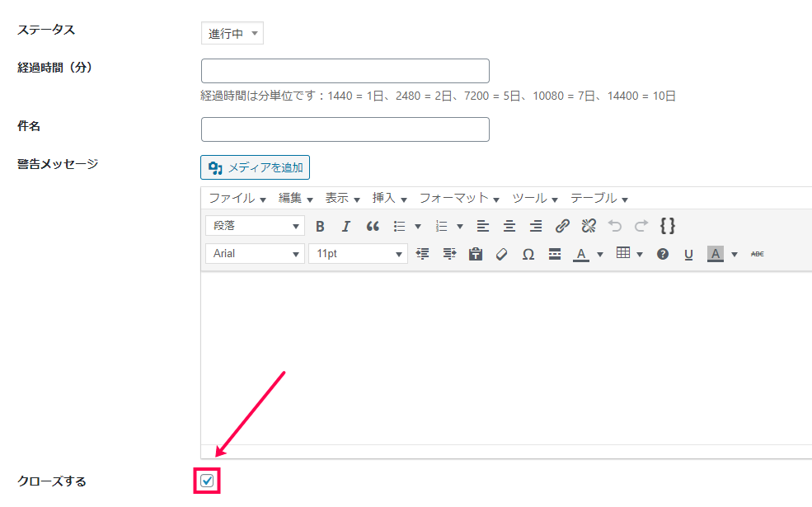
Task: Align text left
Action: 482,227
